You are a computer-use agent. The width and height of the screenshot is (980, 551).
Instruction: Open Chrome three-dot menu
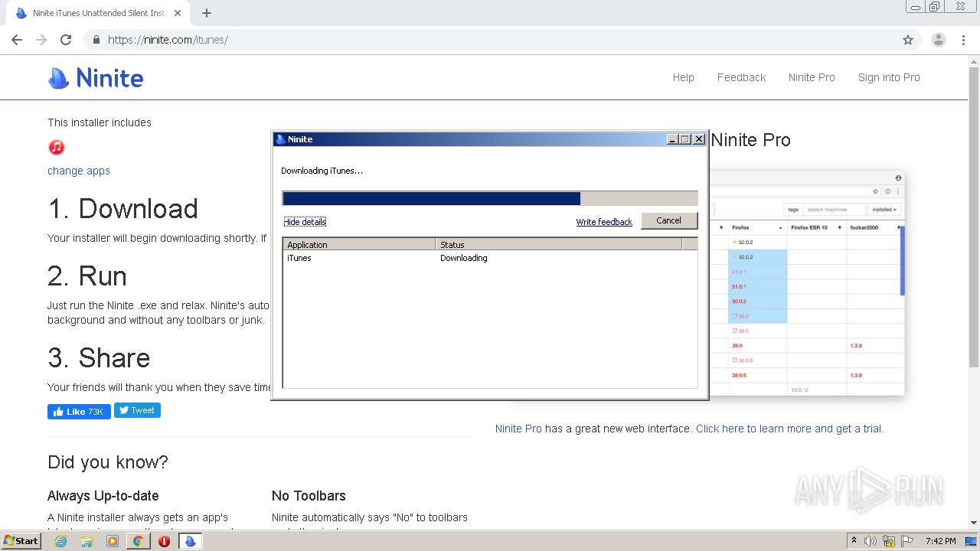point(964,40)
